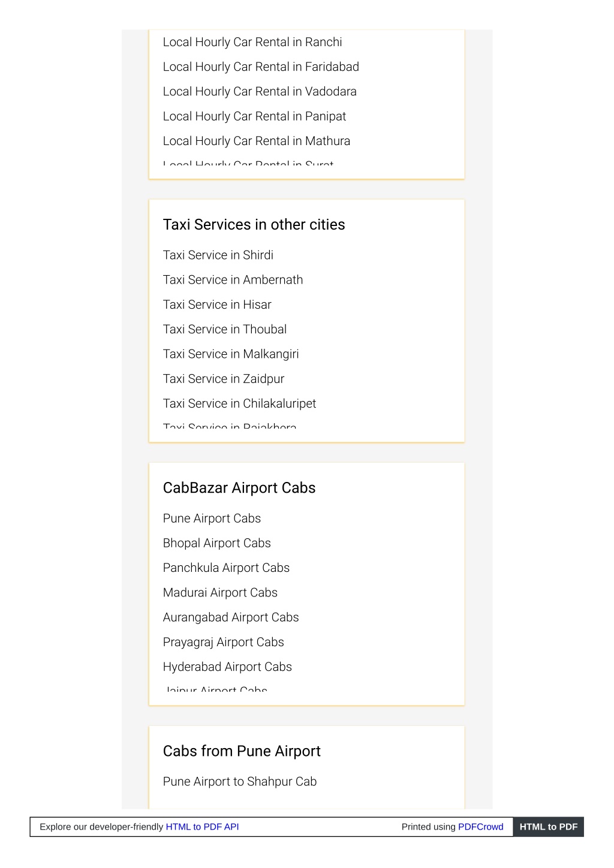This screenshot has height=868, width=614.
Task: Open Madurai Airport Cabs link
Action: pos(220,593)
